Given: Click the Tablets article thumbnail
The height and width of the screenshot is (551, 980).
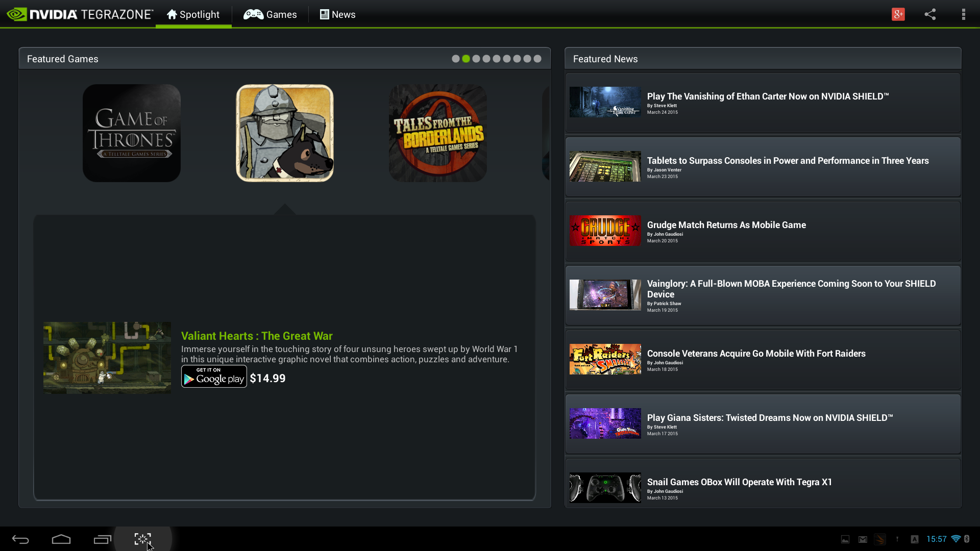Looking at the screenshot, I should coord(605,166).
